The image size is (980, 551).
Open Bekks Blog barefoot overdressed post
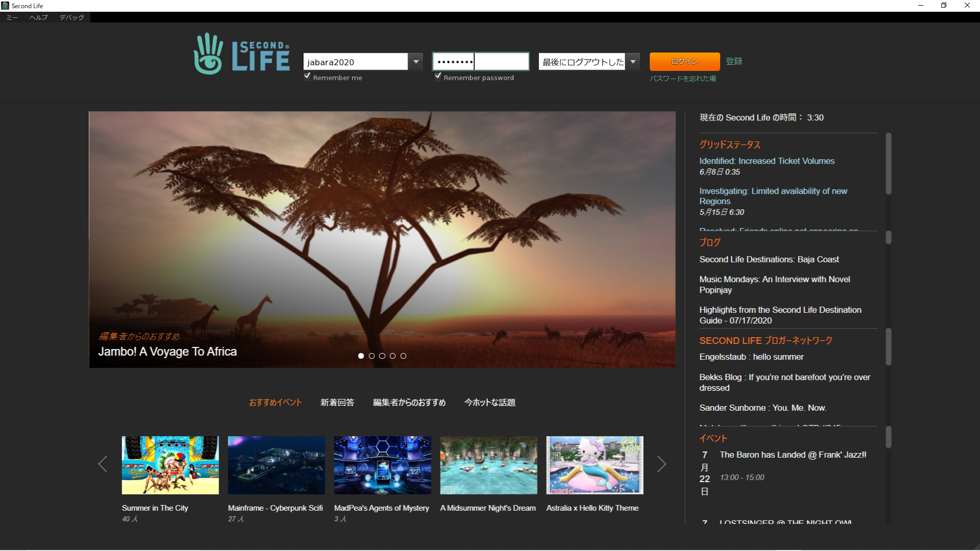(785, 383)
